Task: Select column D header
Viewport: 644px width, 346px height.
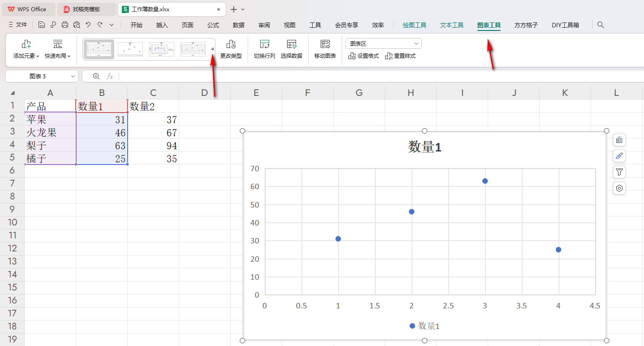Action: [x=205, y=93]
